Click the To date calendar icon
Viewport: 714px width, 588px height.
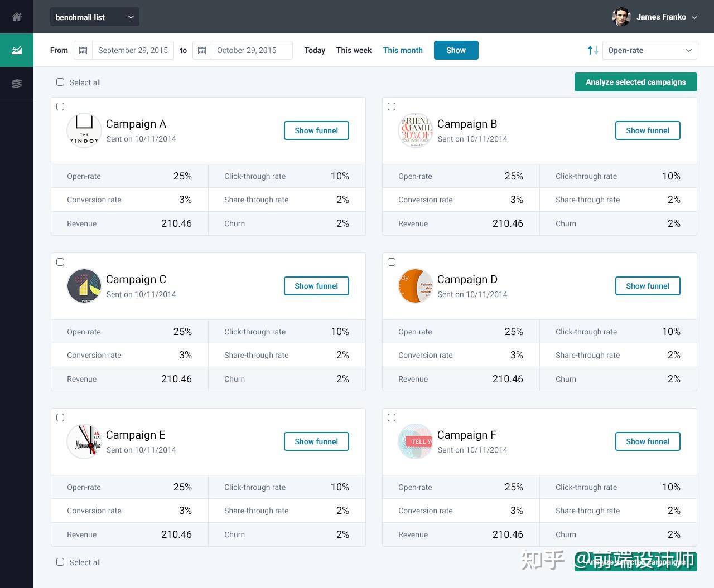pyautogui.click(x=202, y=50)
